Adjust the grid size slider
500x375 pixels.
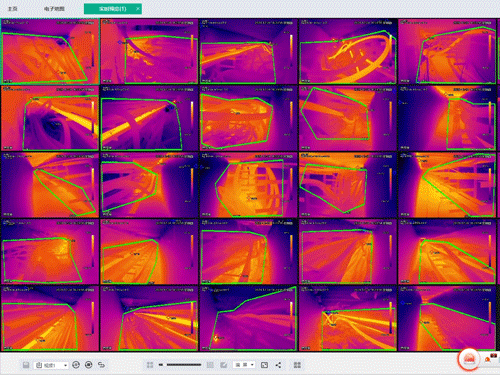point(180,365)
